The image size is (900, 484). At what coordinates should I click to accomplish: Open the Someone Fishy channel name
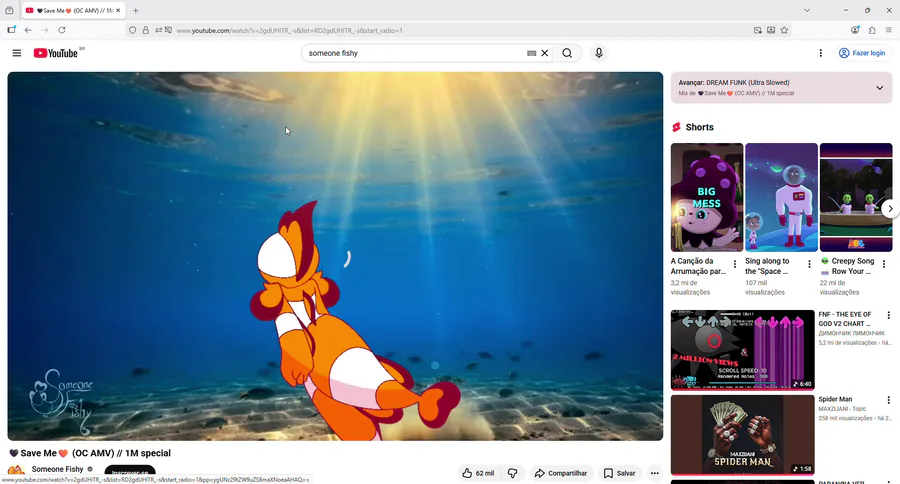pyautogui.click(x=57, y=469)
